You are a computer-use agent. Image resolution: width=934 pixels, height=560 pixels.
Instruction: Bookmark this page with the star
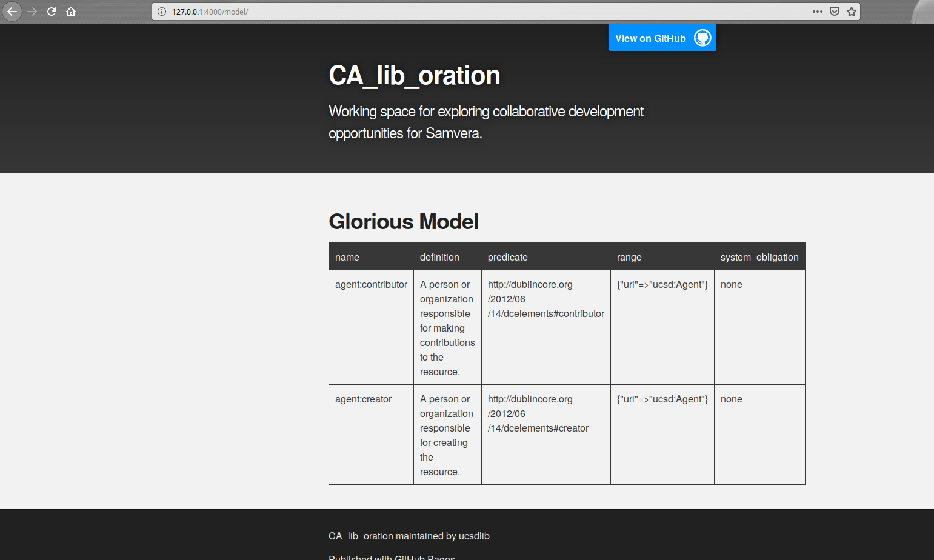pyautogui.click(x=851, y=11)
